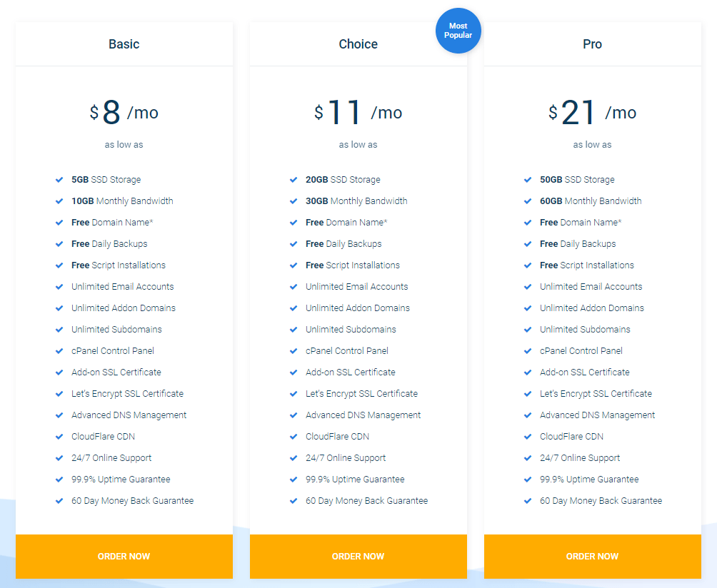Screen dimensions: 717x588
Task: Click Basic 'Unlimited Addon Domains' text
Action: point(124,308)
